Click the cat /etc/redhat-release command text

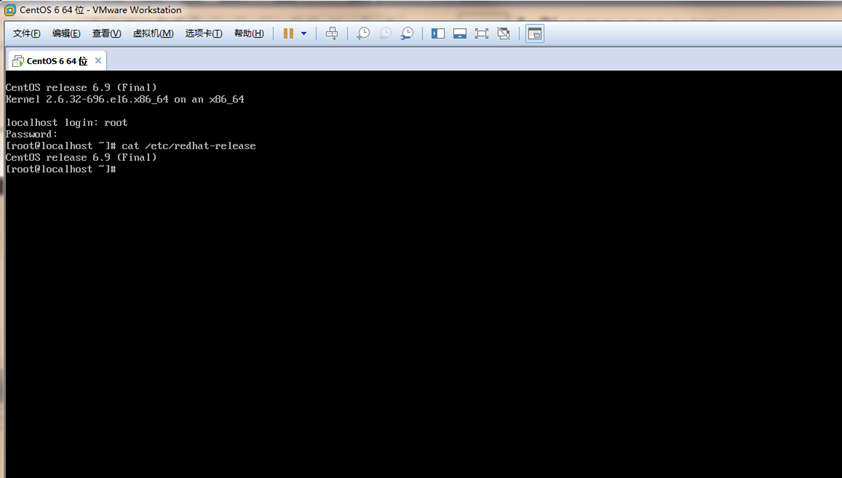[x=188, y=146]
